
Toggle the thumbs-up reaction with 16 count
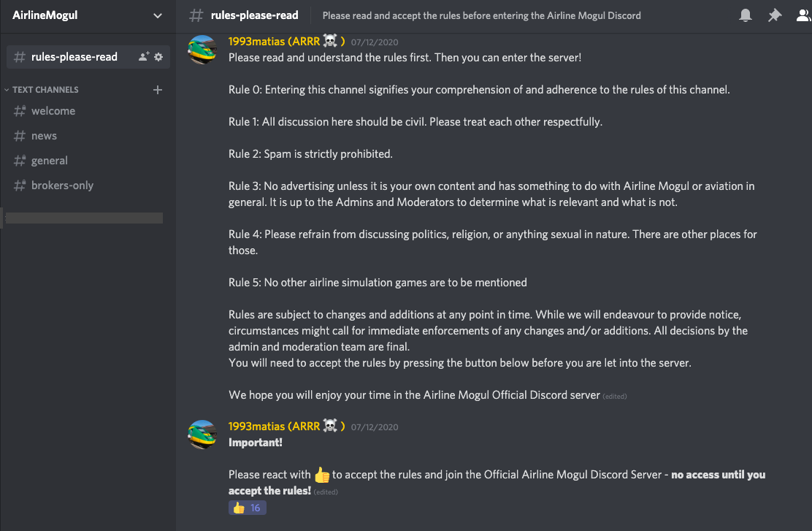click(248, 508)
